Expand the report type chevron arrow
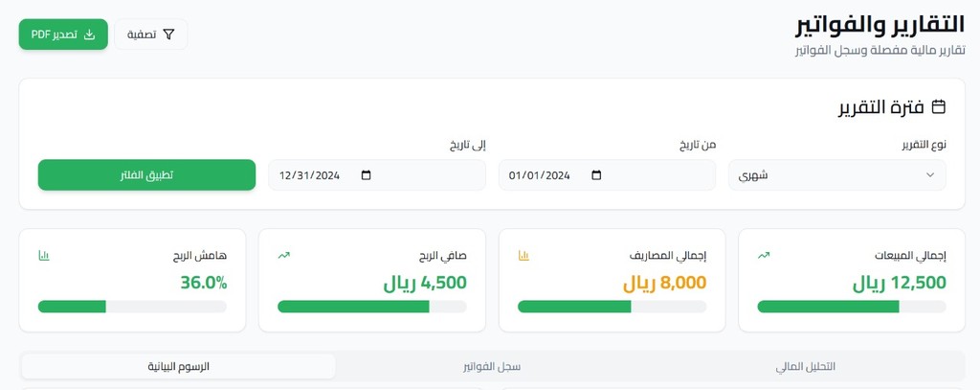This screenshot has height=390, width=980. (x=930, y=175)
